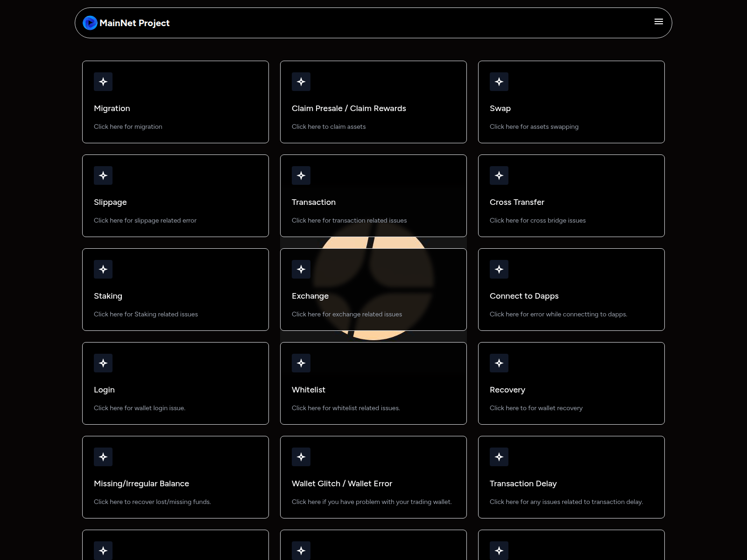Click the sparkle icon on Transaction card

point(301,175)
